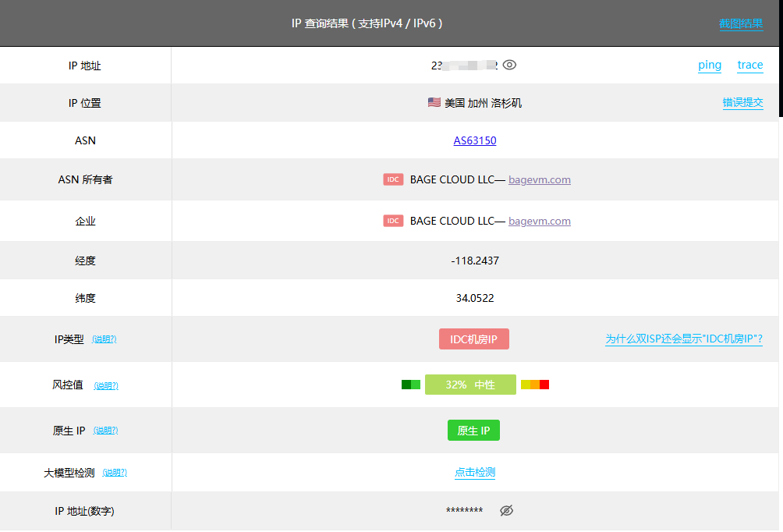The image size is (783, 532).
Task: Run ping on this IP address
Action: coord(710,66)
